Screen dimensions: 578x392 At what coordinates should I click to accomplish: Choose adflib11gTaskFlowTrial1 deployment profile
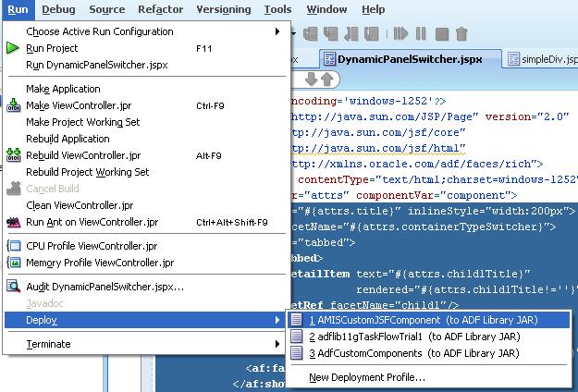(413, 337)
